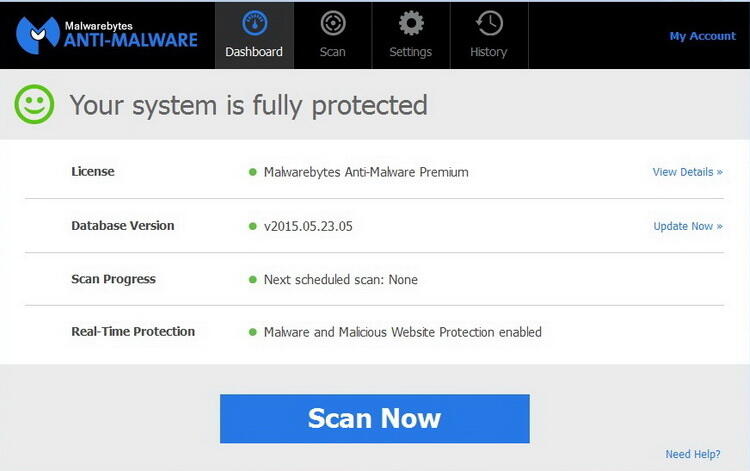The height and width of the screenshot is (471, 750).
Task: Click the green smiley face status icon
Action: pos(34,104)
